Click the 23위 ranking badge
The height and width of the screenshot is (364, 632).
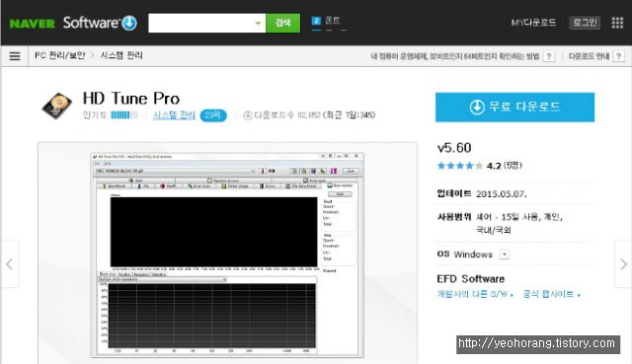pyautogui.click(x=213, y=115)
